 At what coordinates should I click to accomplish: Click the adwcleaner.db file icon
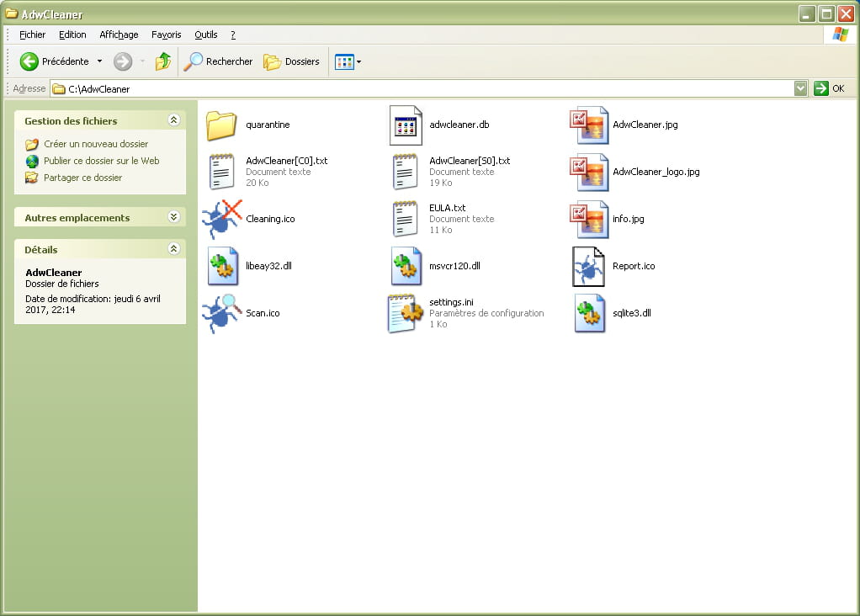[x=406, y=125]
